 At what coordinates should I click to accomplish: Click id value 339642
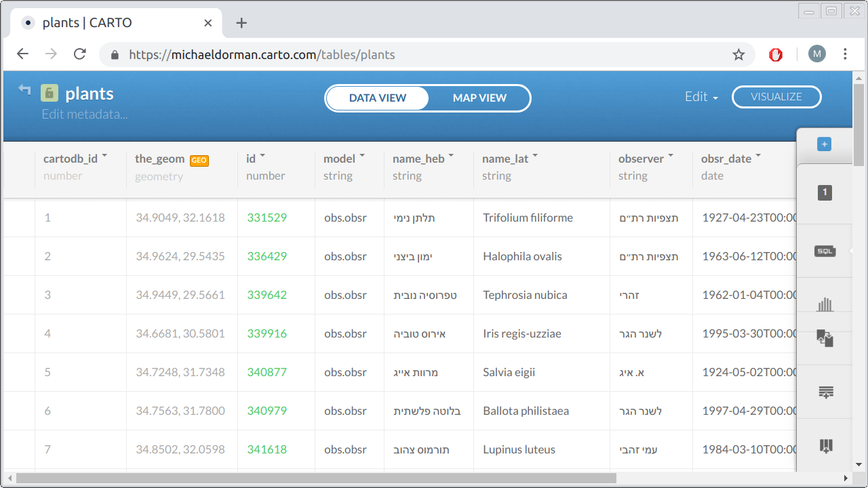(x=267, y=295)
